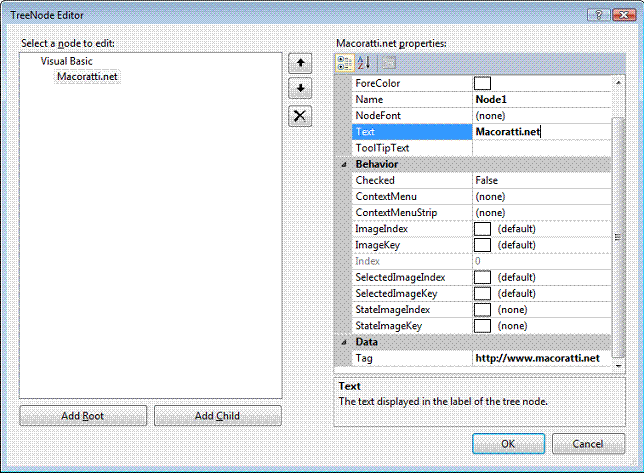Image resolution: width=644 pixels, height=473 pixels.
Task: Sort properties alphabetically
Action: (x=364, y=63)
